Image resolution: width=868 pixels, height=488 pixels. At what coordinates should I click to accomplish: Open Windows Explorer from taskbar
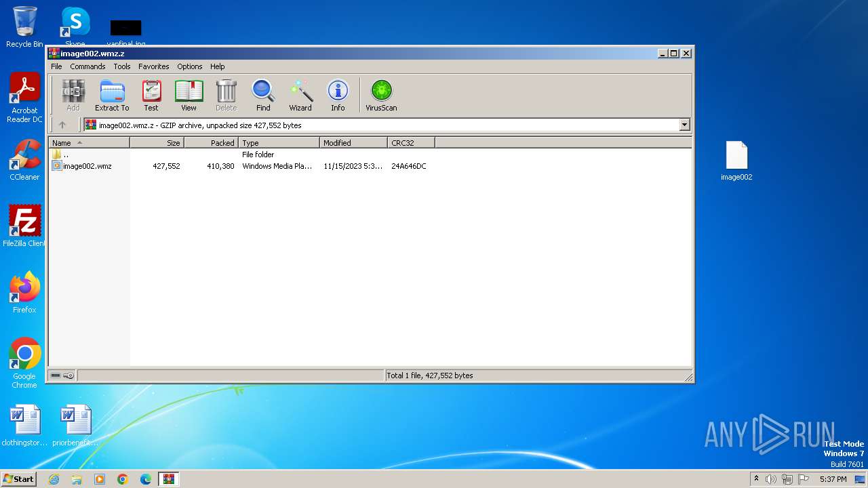coord(77,479)
